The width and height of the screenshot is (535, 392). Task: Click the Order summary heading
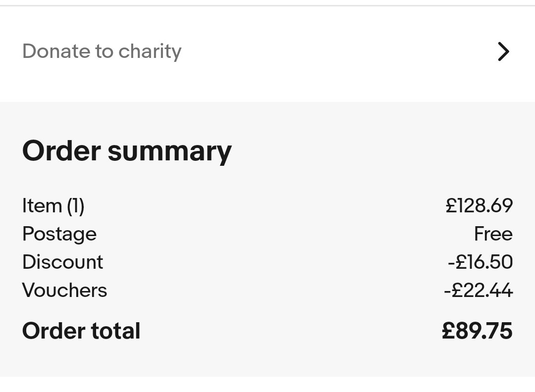127,151
